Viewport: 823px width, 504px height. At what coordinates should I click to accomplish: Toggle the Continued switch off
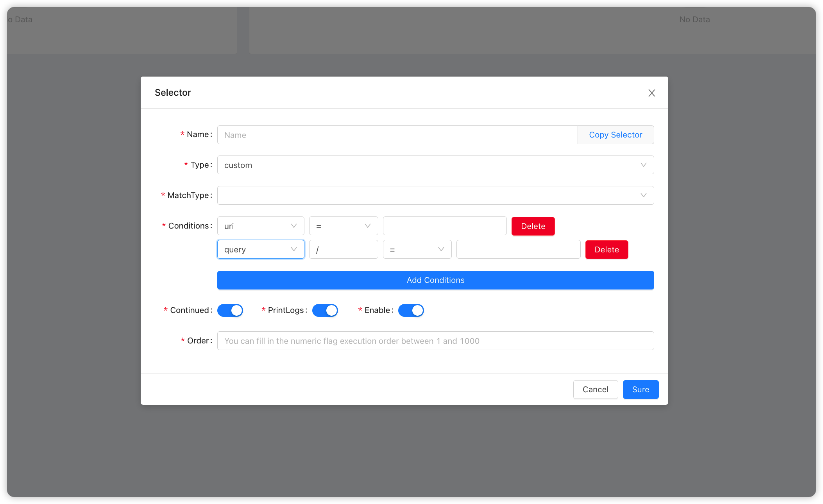230,310
